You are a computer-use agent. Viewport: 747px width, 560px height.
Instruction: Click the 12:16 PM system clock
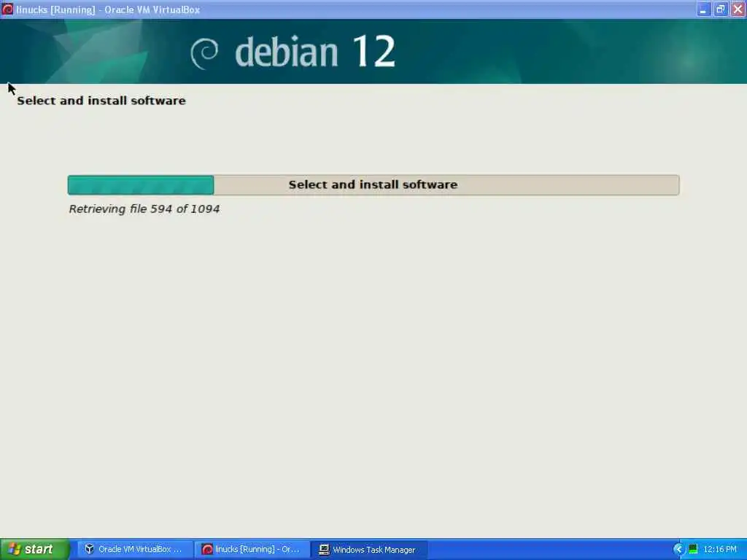tap(720, 550)
